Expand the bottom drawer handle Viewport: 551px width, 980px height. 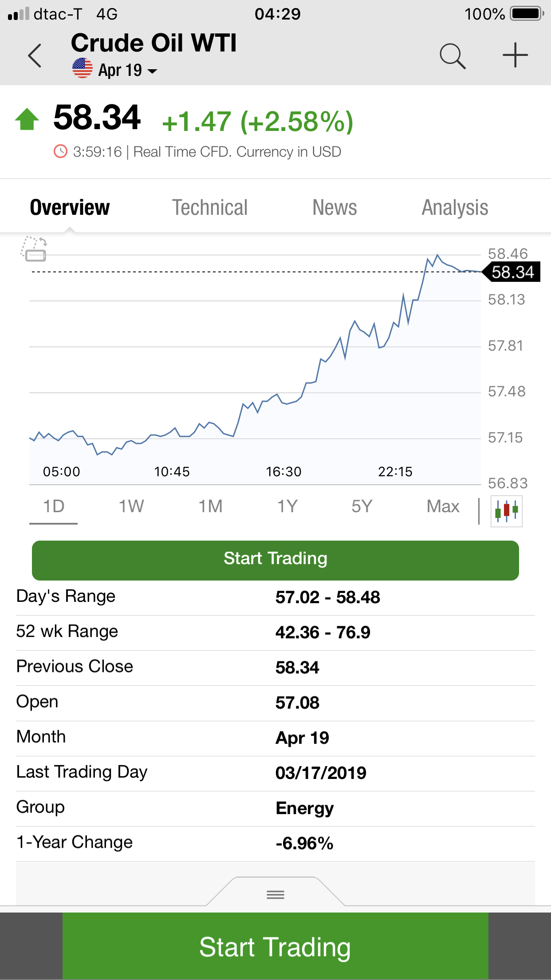coord(275,894)
